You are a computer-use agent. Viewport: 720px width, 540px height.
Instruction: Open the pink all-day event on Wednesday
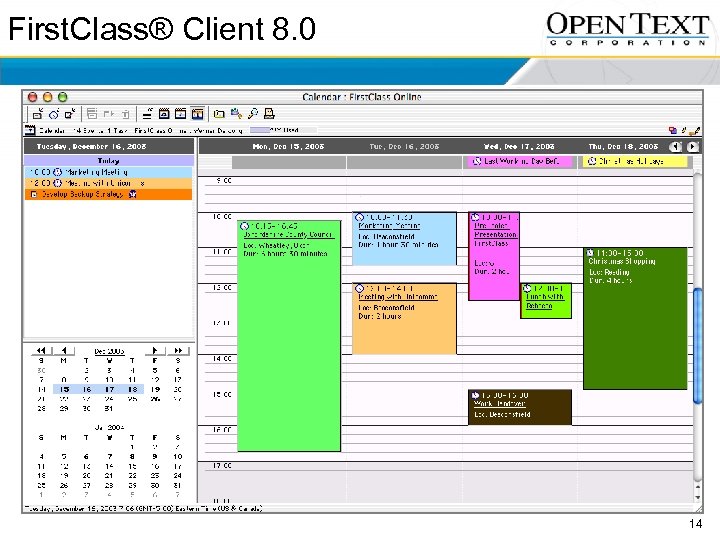tap(520, 161)
